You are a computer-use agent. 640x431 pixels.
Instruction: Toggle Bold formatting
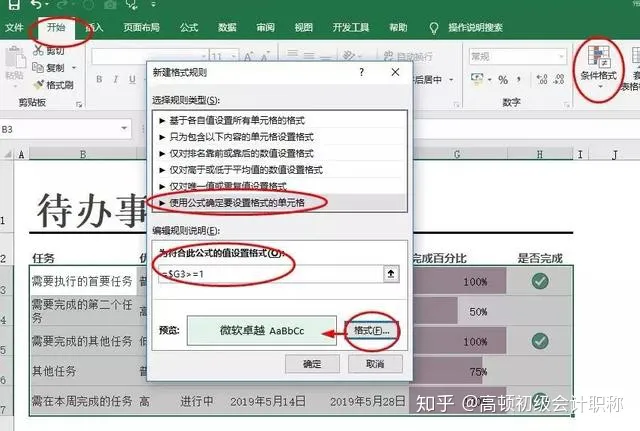(x=99, y=79)
